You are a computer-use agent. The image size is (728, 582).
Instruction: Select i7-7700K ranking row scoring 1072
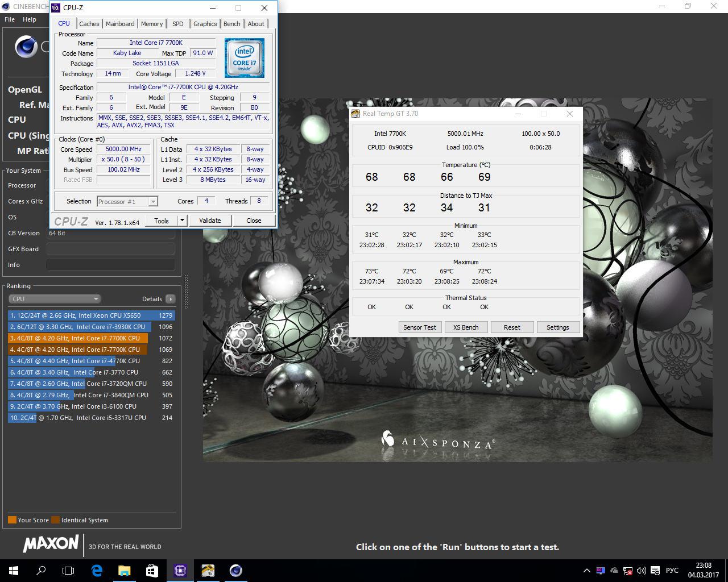click(91, 338)
